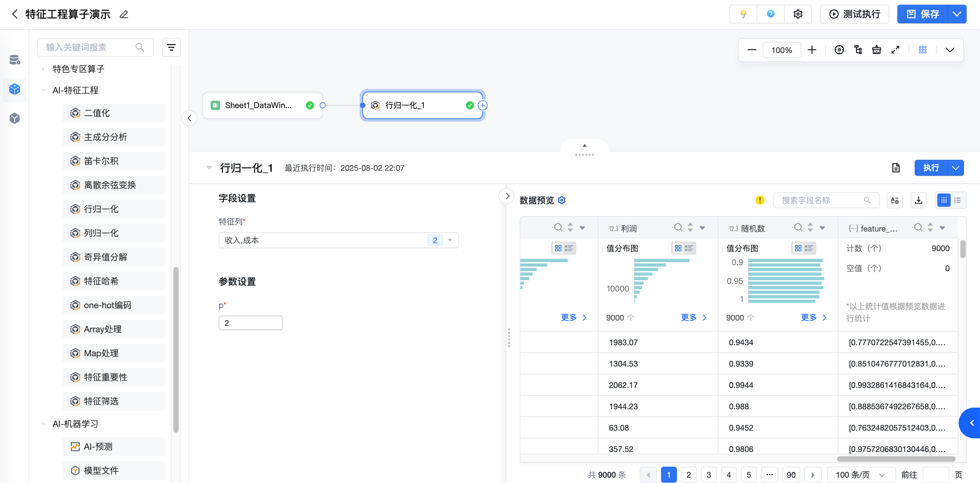Click the fullscreen expand arrows icon
Screen dimensions: 980x483
click(895, 50)
